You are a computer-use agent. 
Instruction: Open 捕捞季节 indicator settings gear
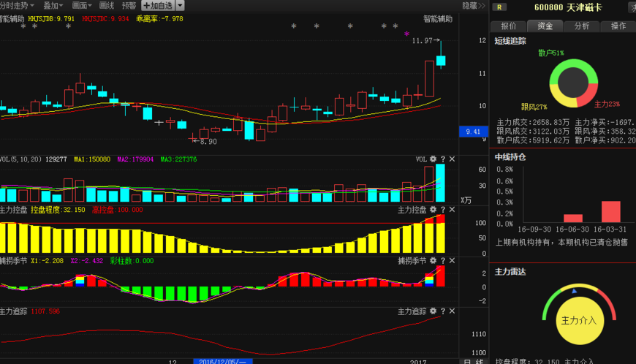[434, 261]
